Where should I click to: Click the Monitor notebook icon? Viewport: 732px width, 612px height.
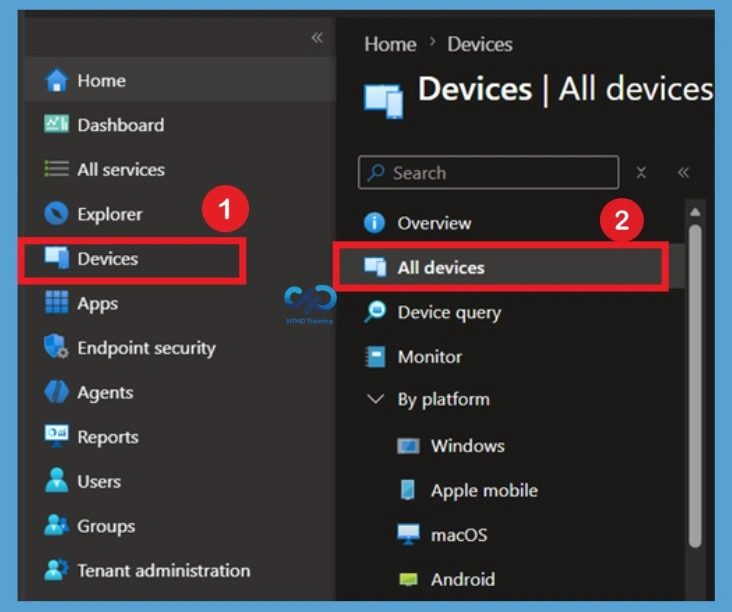pos(375,357)
